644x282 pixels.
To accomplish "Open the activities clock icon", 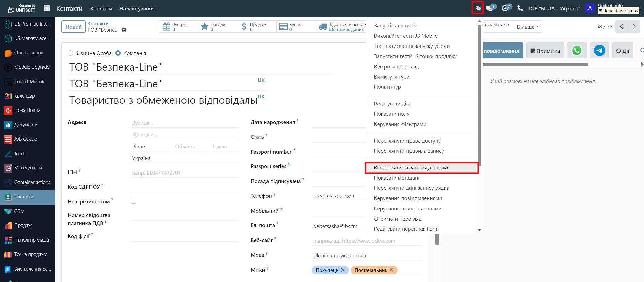I will coord(505,8).
